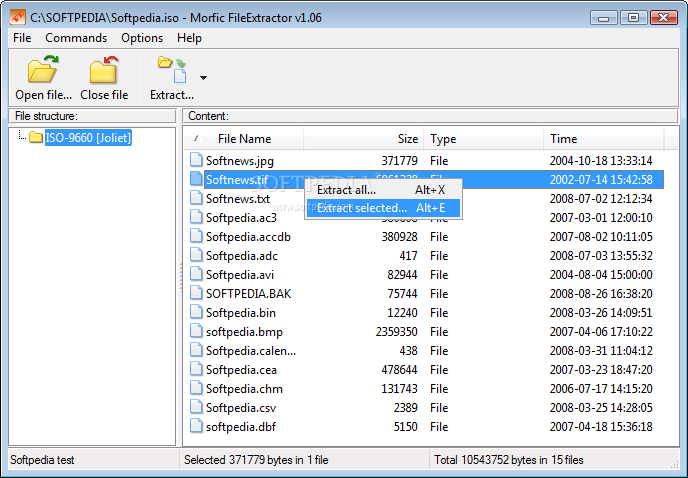Viewport: 688px width, 478px height.
Task: Click the Extract toolbar icon
Action: click(x=172, y=69)
